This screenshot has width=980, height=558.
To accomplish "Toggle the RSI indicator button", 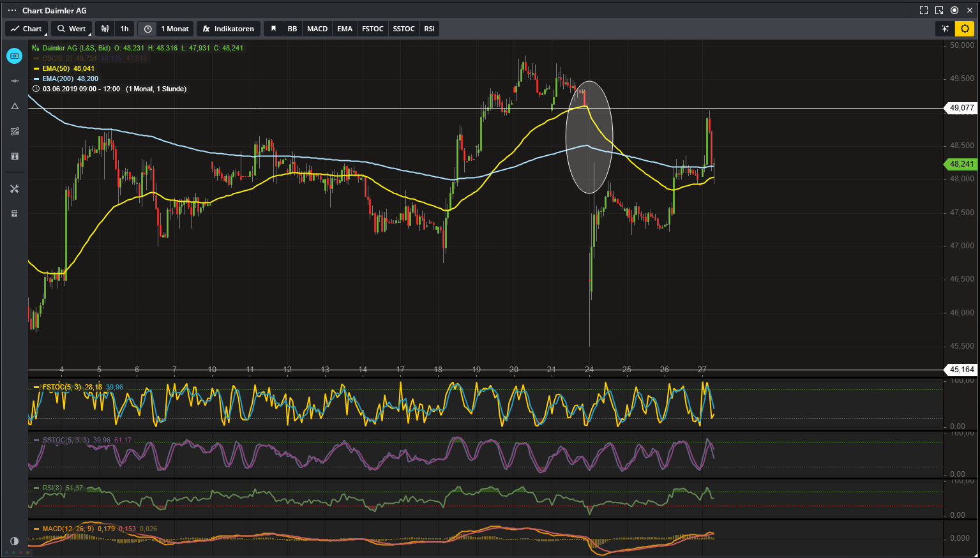I will coord(429,29).
